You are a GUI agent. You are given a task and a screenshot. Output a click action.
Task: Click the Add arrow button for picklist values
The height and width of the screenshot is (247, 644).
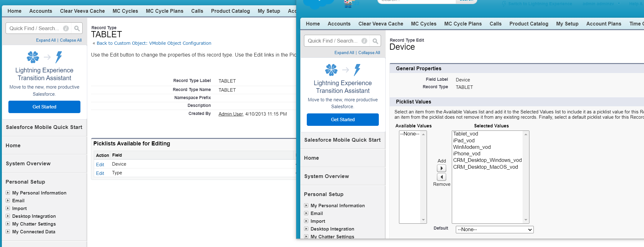pyautogui.click(x=441, y=168)
